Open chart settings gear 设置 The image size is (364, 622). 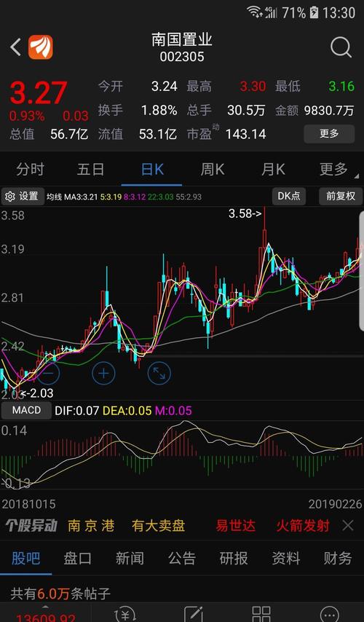(x=23, y=197)
